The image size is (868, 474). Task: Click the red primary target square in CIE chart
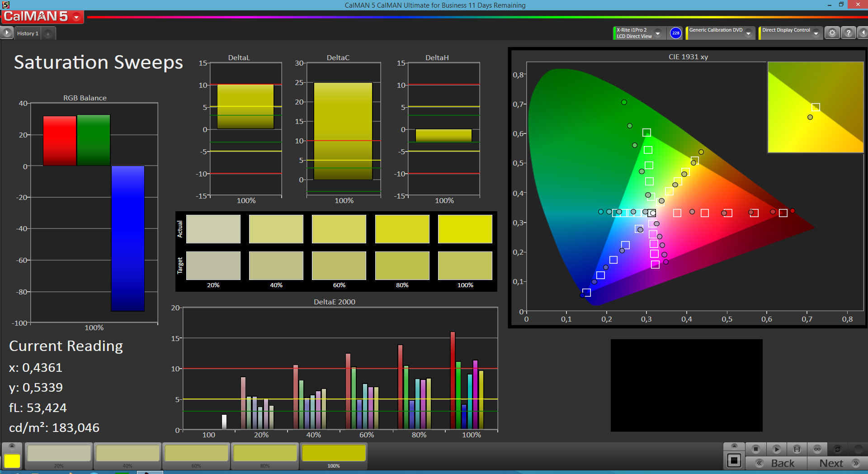[783, 213]
